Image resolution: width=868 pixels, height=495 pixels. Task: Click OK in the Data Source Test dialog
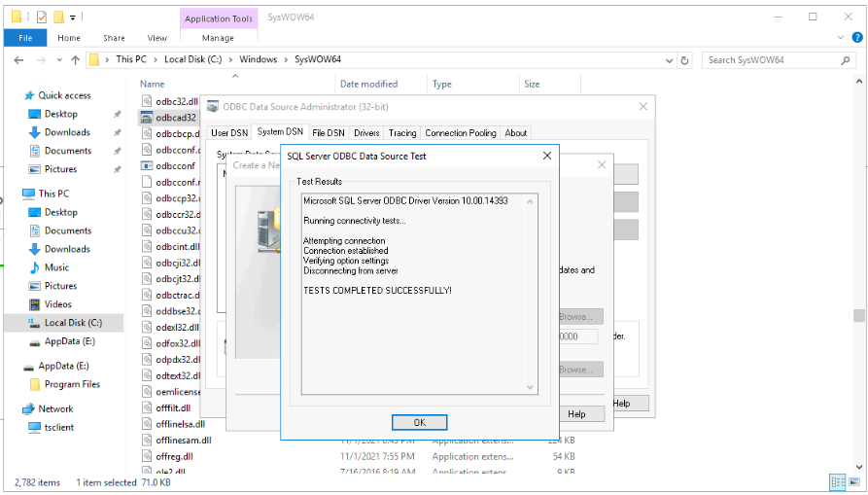[x=419, y=422]
